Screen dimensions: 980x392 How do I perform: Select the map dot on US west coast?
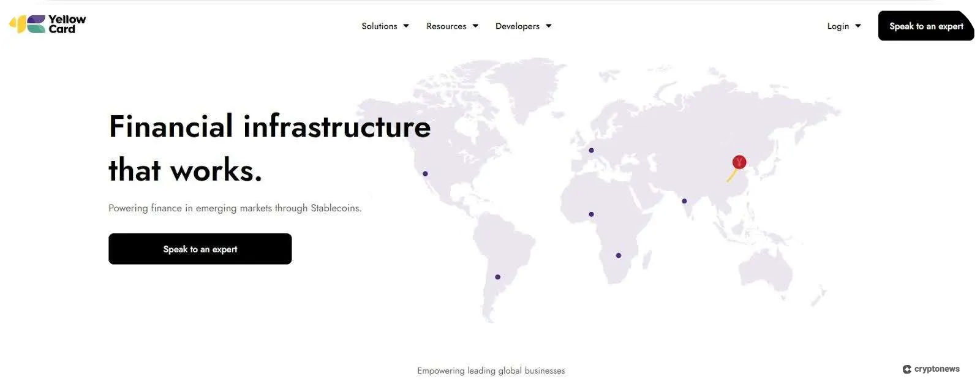[425, 173]
